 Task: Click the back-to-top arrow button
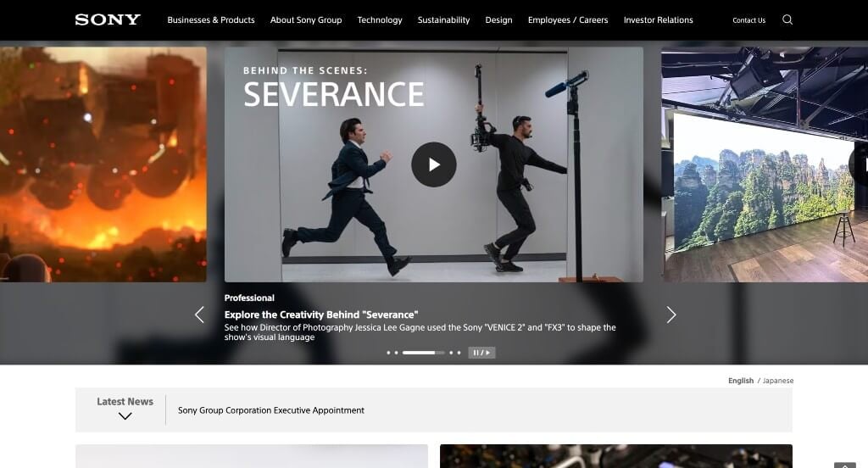(x=845, y=465)
